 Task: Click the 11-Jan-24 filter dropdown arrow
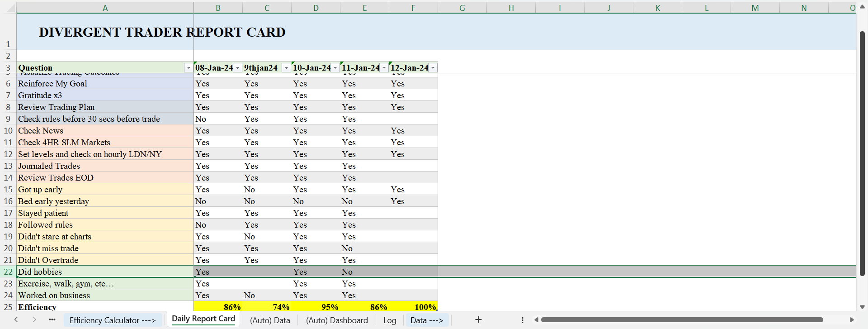click(x=384, y=68)
